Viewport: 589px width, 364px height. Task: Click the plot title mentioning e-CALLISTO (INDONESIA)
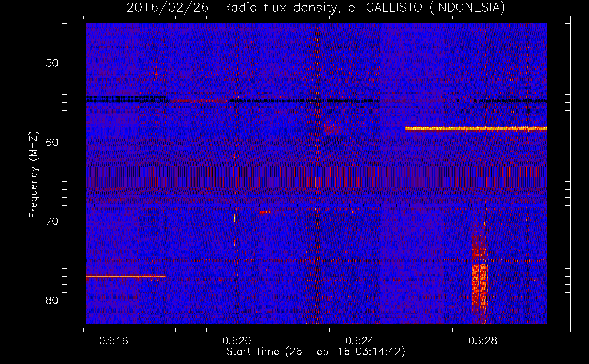coord(316,7)
